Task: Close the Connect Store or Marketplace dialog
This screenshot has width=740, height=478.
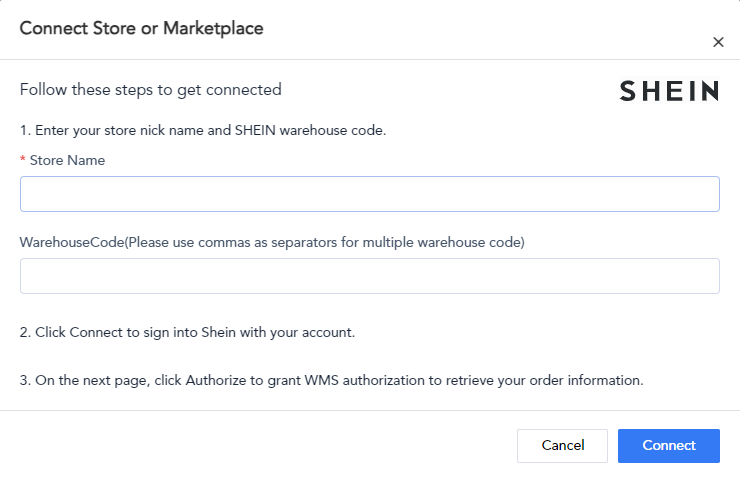Action: click(718, 42)
